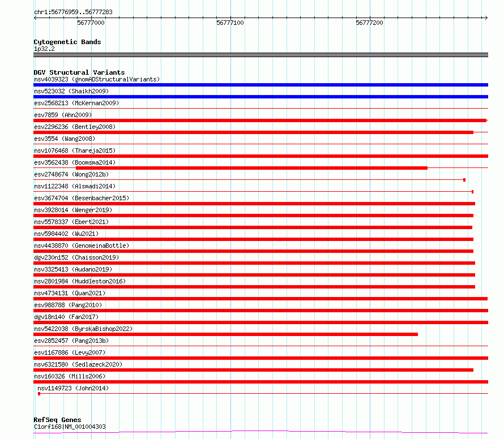
Task: Click the esv3562438 (Boomsma2014) label
Action: 75,162
